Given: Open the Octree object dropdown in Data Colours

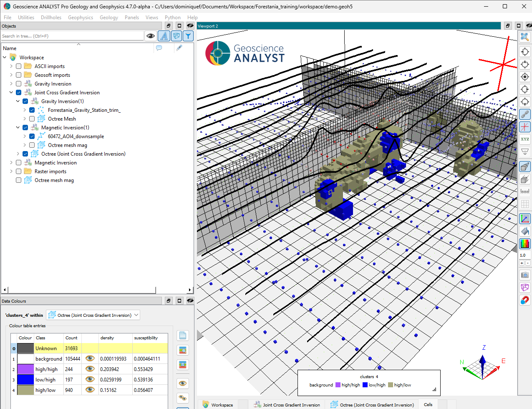Looking at the screenshot, I should coord(93,315).
